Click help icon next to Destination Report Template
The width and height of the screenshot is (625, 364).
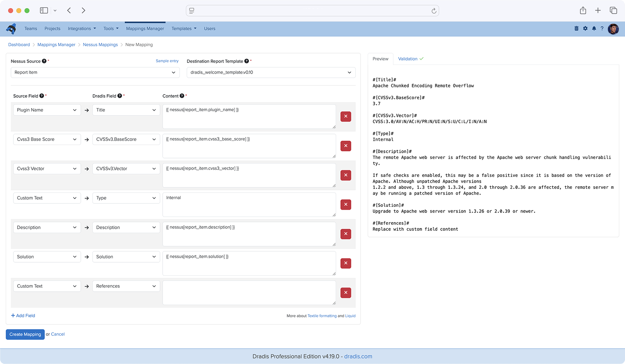point(247,61)
